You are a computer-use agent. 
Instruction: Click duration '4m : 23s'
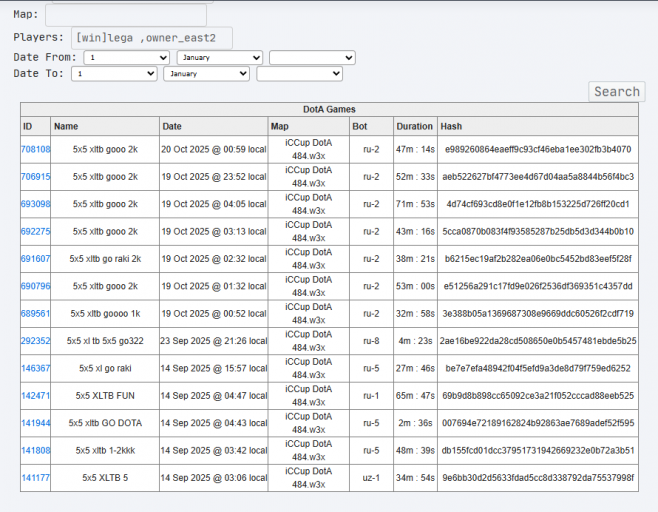click(415, 341)
